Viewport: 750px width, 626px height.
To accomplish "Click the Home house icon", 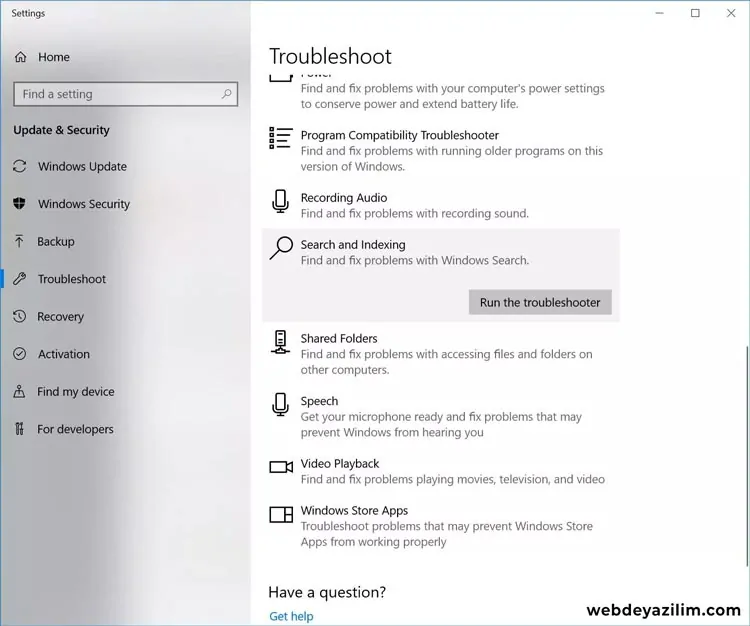I will pos(21,57).
